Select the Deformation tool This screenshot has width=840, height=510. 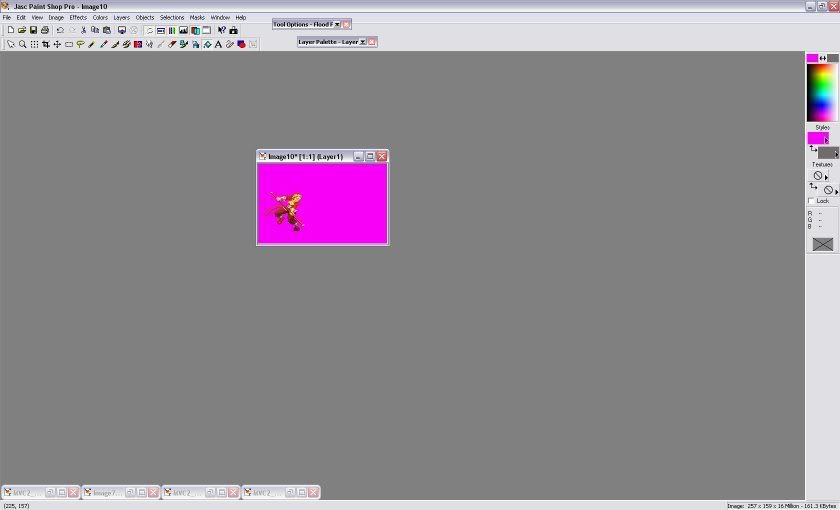click(34, 44)
